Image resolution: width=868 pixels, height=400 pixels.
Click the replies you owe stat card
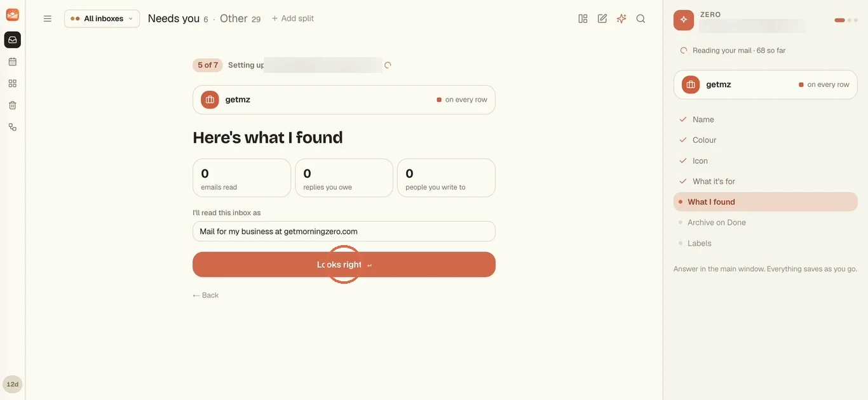[344, 178]
